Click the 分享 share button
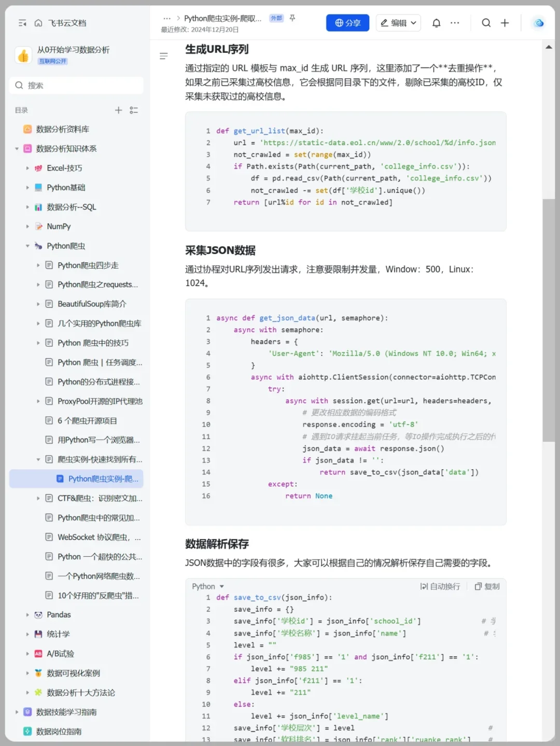Screen dimensions: 560x746 [x=347, y=23]
